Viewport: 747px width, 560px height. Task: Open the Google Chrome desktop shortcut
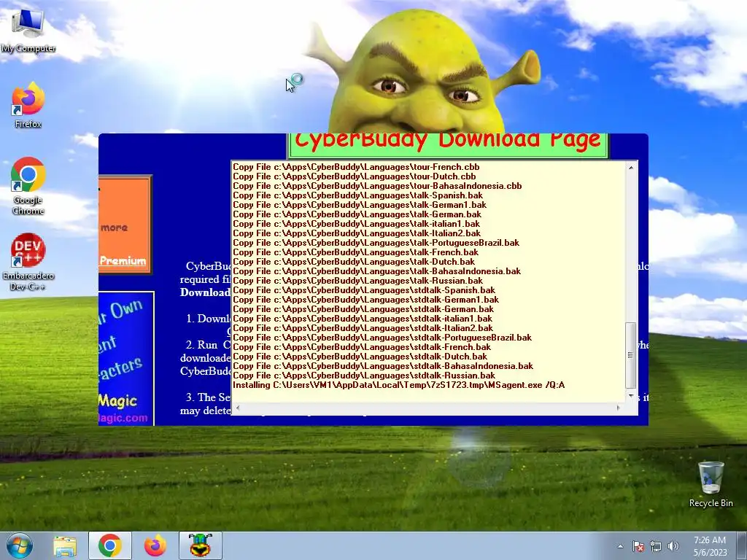pos(28,186)
